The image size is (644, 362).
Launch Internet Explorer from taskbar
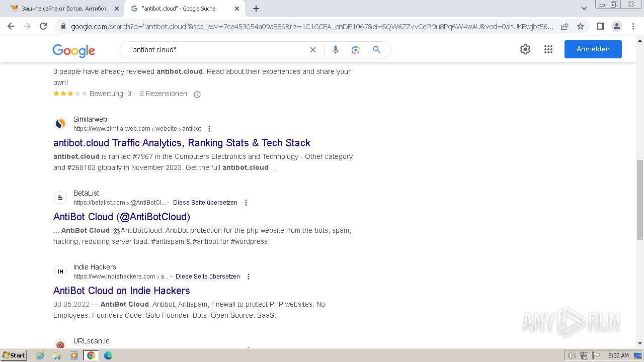(x=40, y=355)
